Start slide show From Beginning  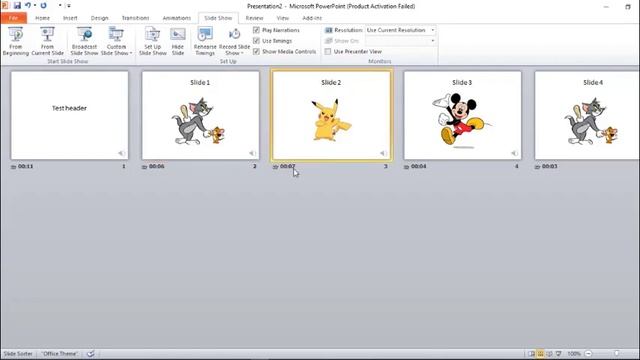(16, 41)
